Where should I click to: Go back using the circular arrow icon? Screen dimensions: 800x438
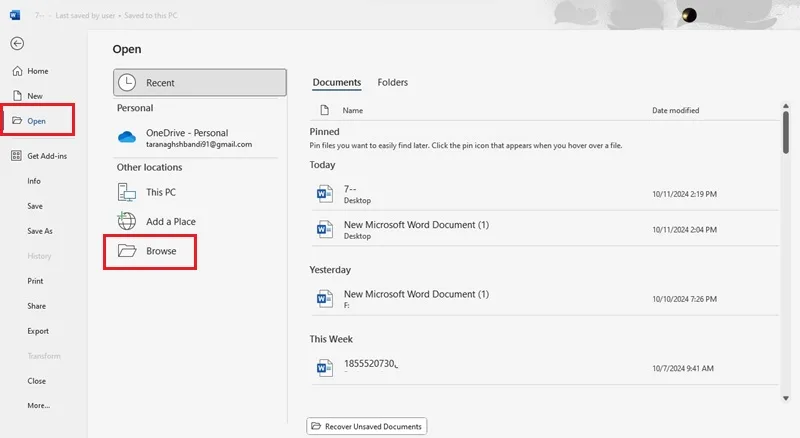(17, 43)
